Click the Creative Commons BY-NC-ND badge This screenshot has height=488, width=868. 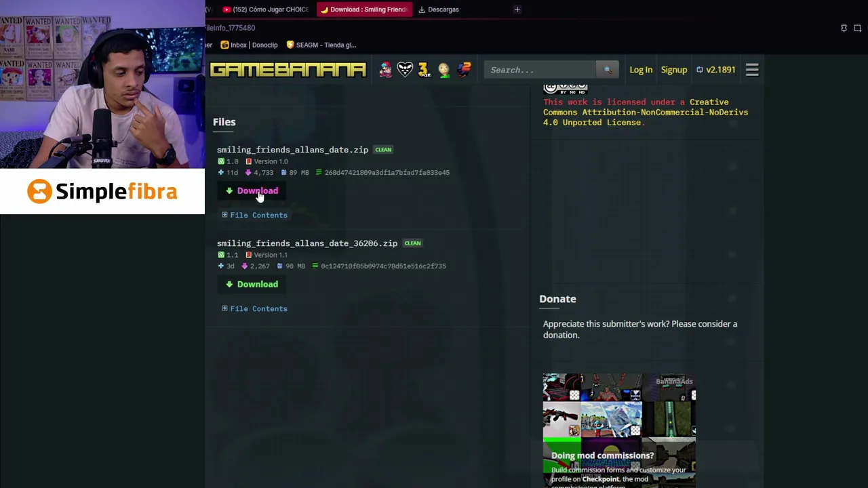click(565, 88)
